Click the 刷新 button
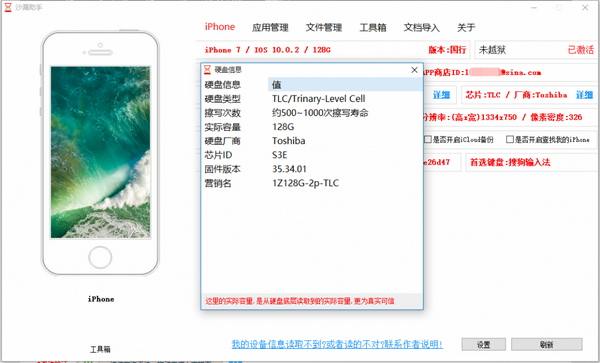This screenshot has height=363, width=600. click(547, 344)
